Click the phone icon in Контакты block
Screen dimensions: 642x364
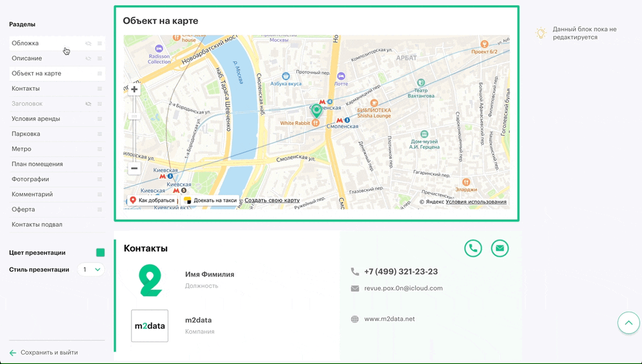click(473, 248)
